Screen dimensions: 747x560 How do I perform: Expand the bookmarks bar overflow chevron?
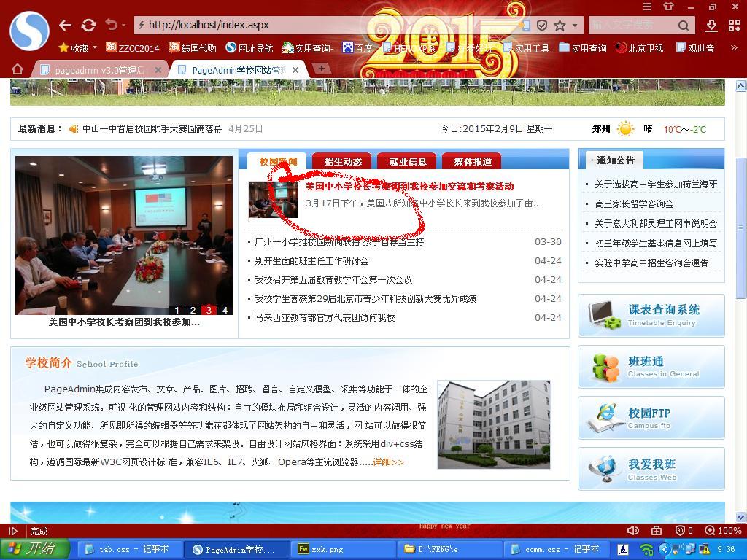coord(733,48)
